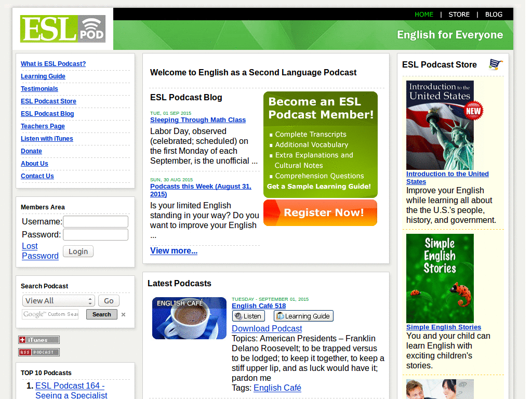Click the Go button

[x=109, y=301]
